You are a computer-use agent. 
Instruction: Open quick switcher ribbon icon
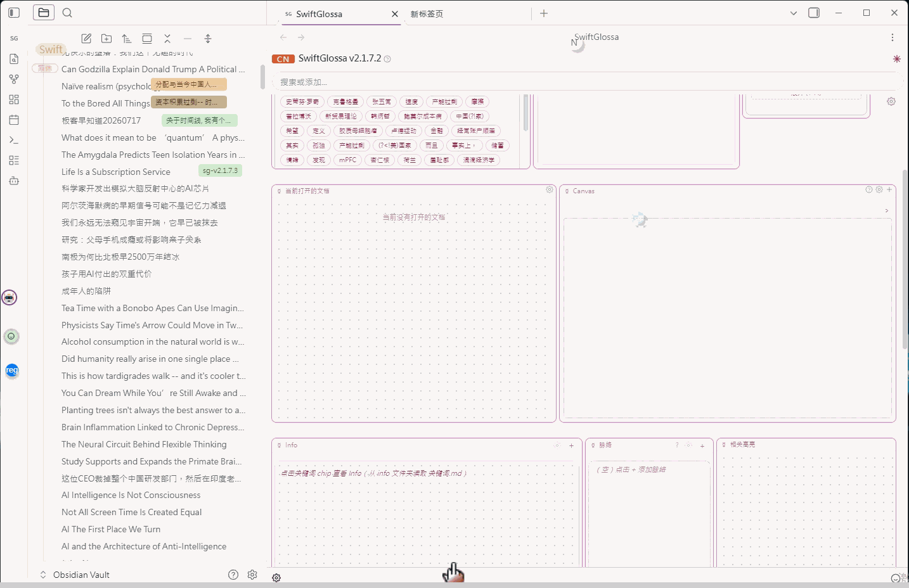point(14,59)
